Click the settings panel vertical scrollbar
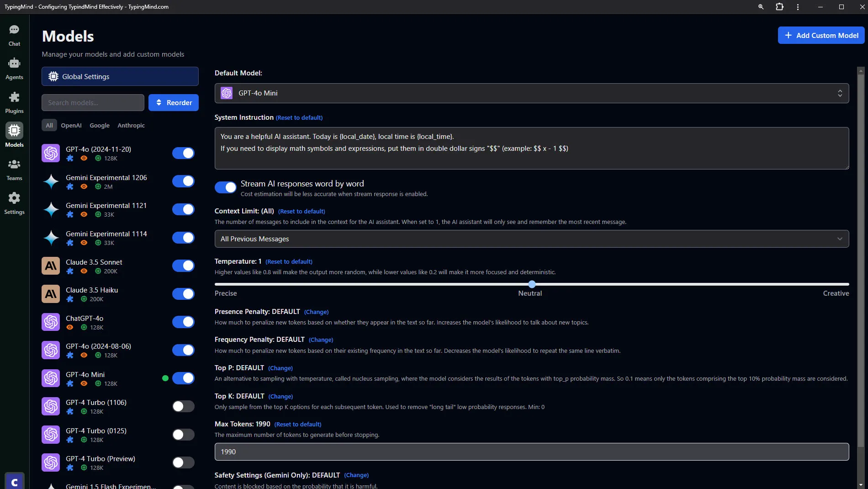The width and height of the screenshot is (868, 489). [861, 260]
